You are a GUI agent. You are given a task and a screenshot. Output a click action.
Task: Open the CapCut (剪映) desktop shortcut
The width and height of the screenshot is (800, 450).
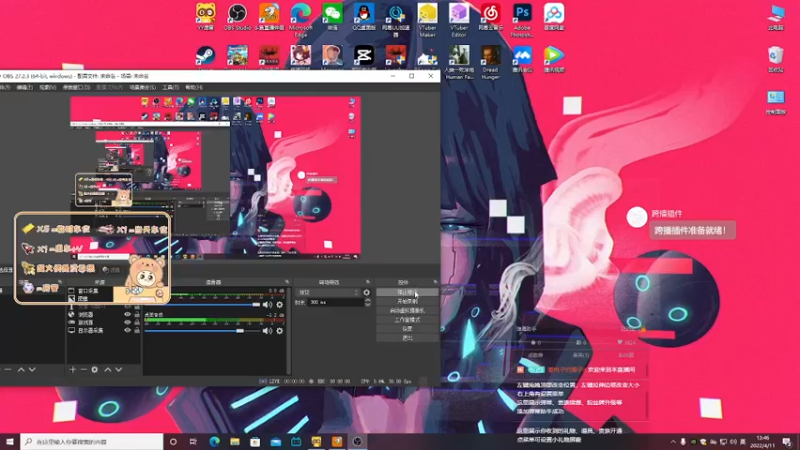(x=364, y=56)
